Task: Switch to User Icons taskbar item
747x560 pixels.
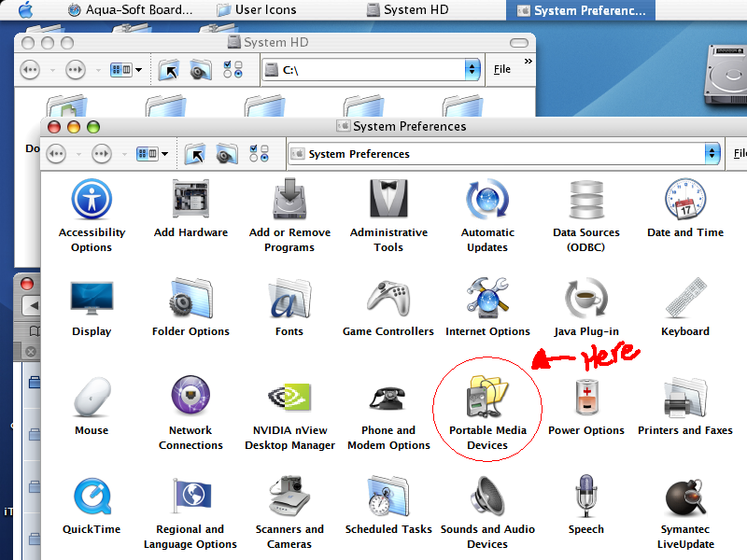Action: coord(256,10)
